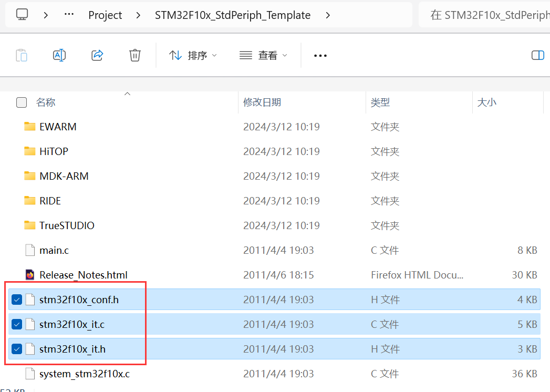Click the file icon of system_stm32f10x.c

(x=30, y=374)
